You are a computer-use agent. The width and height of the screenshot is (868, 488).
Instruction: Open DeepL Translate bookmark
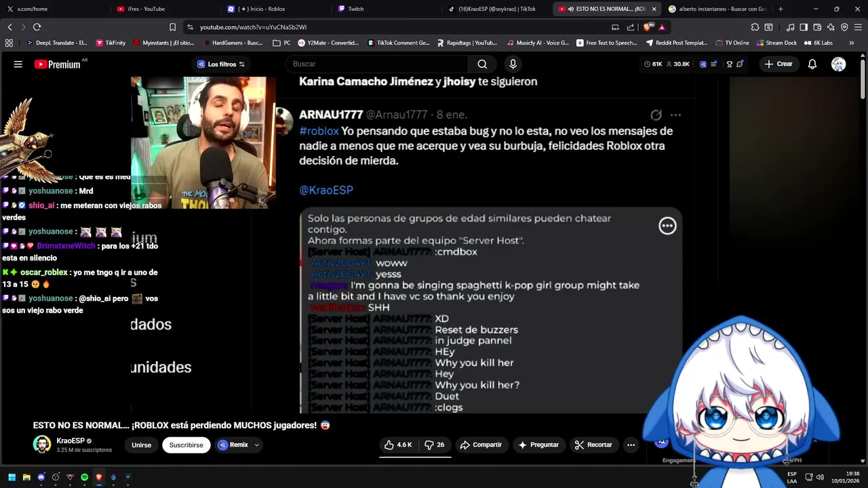[x=56, y=43]
